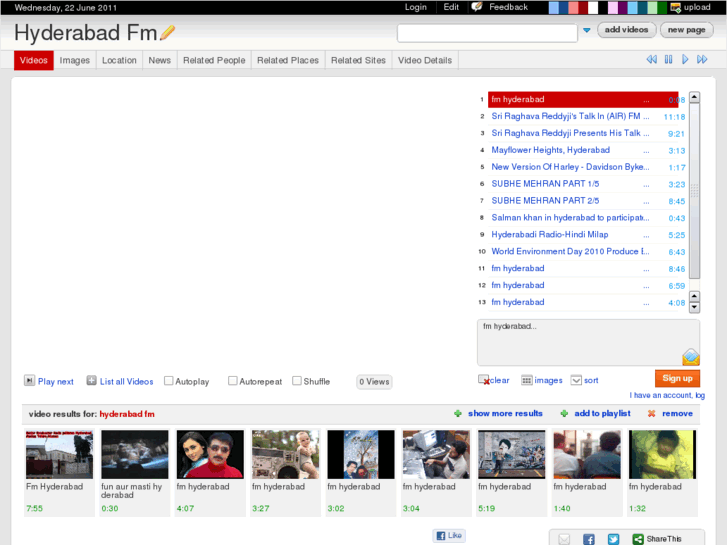Pick the dark green color swatch
This screenshot has width=727, height=545.
point(662,7)
